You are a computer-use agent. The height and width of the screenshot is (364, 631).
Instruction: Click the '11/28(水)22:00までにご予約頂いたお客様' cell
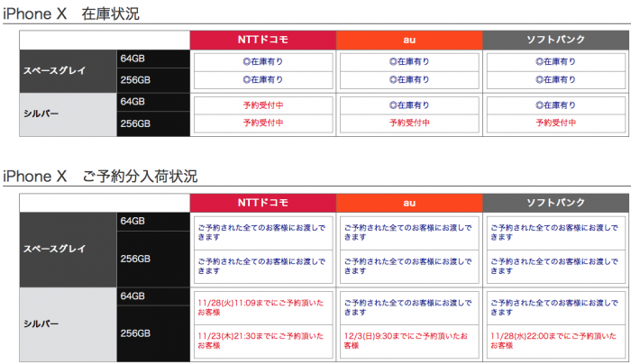[556, 341]
